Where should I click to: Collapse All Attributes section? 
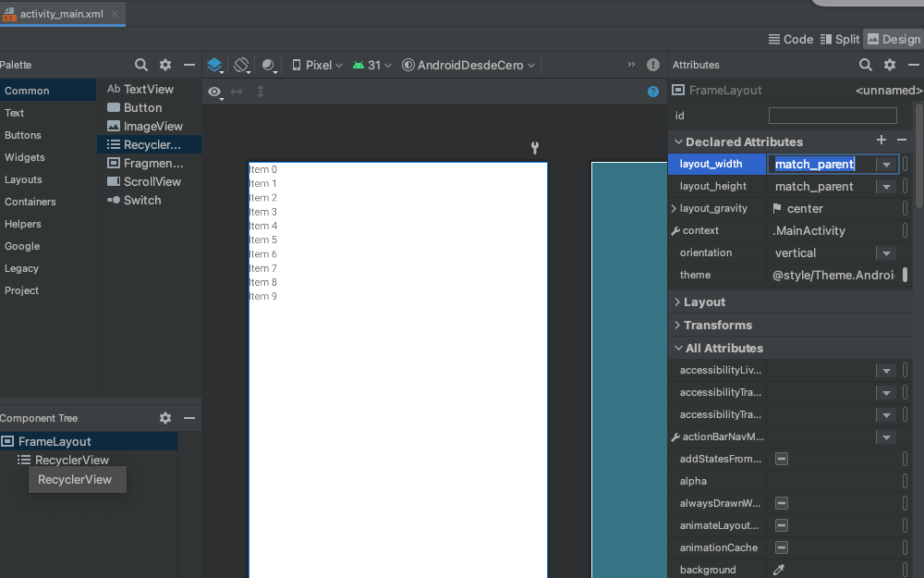pyautogui.click(x=678, y=348)
